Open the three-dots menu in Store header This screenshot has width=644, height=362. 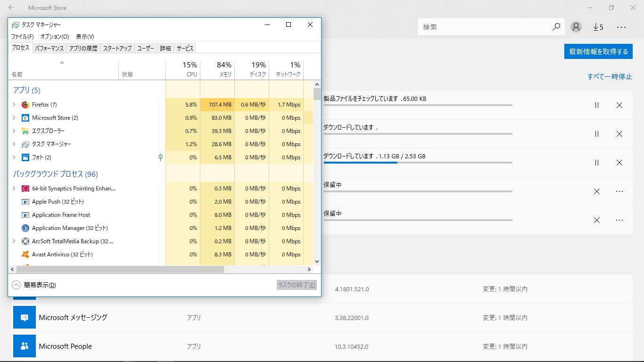point(621,27)
